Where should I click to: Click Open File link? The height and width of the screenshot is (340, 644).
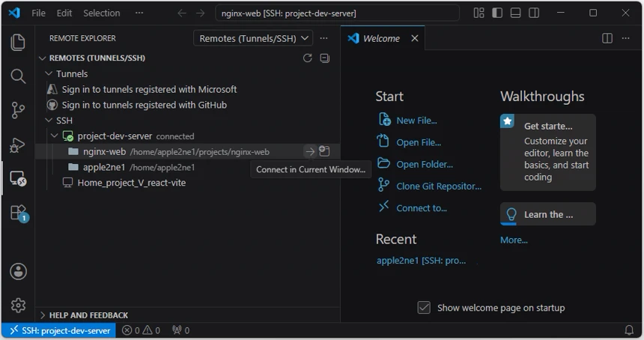419,142
